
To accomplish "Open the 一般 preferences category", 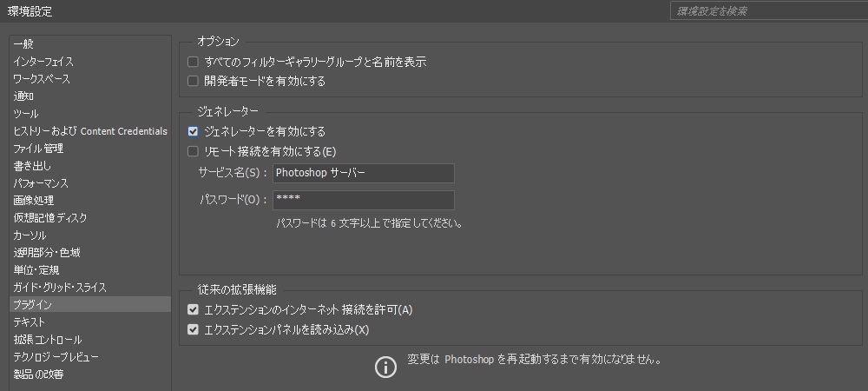I will [90, 44].
